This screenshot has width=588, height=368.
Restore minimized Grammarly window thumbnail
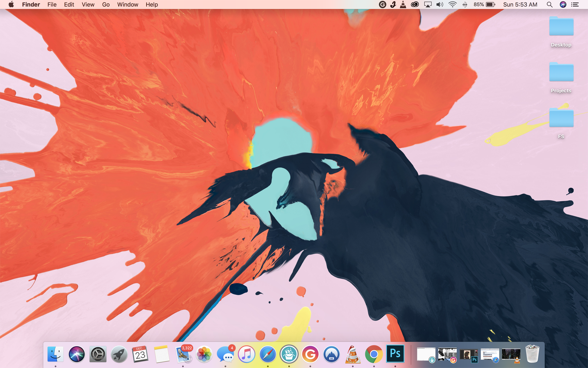[x=447, y=355]
